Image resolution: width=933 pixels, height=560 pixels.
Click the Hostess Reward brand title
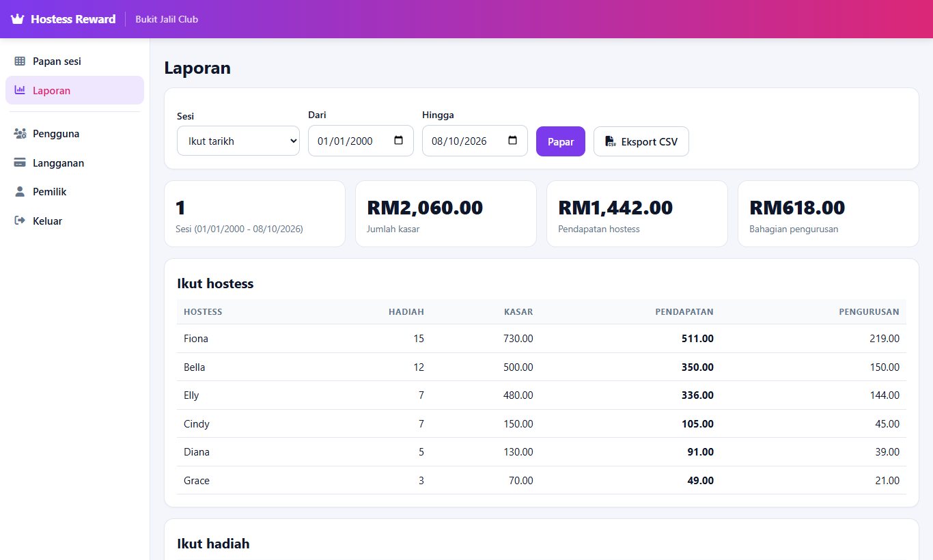(x=73, y=19)
